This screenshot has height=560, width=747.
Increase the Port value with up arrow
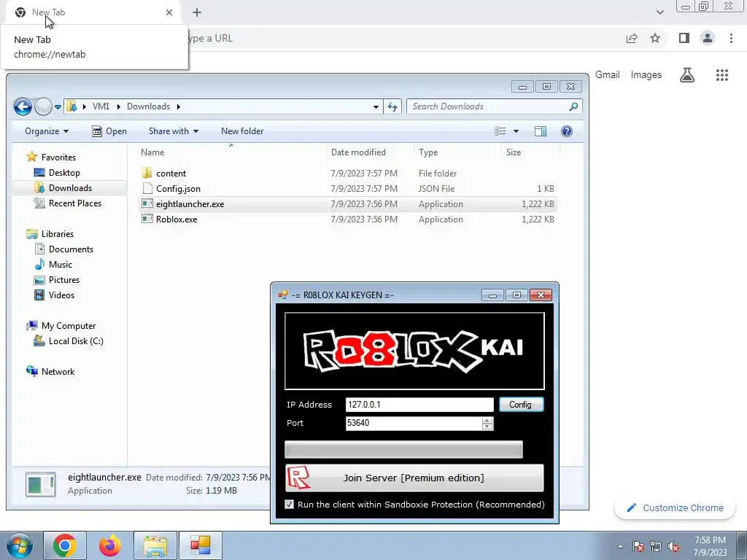(487, 420)
